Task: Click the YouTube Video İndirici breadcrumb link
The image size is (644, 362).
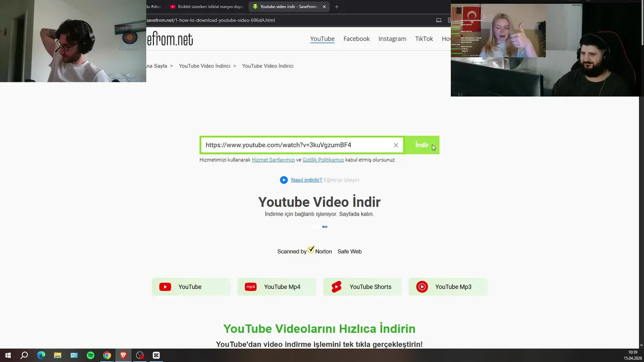Action: (204, 66)
